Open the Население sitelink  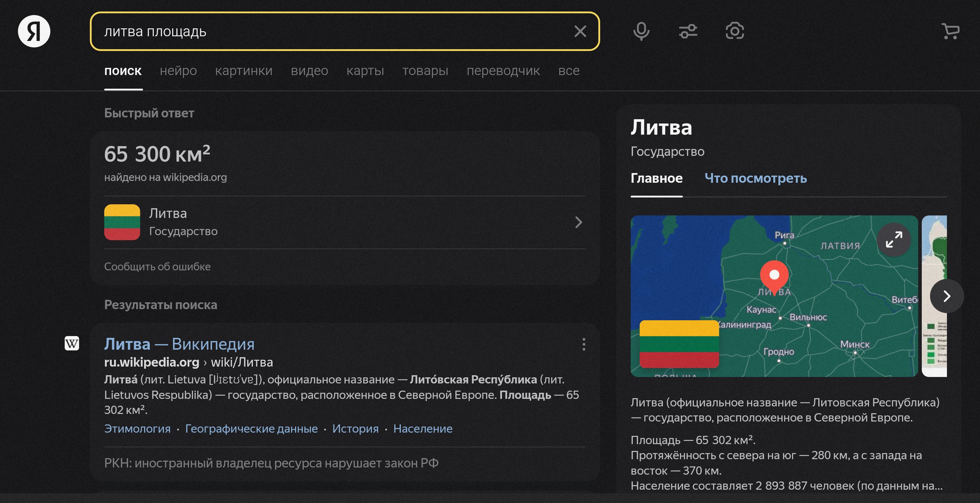(x=423, y=428)
